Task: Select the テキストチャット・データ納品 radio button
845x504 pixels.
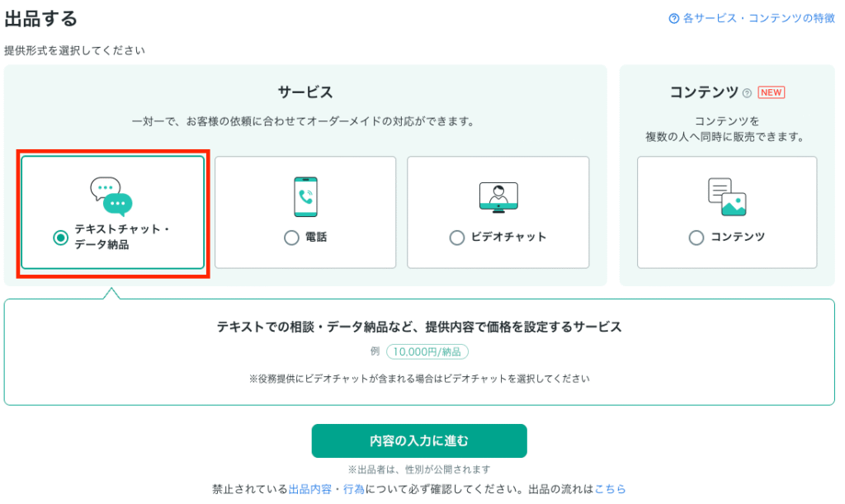Action: coord(60,238)
